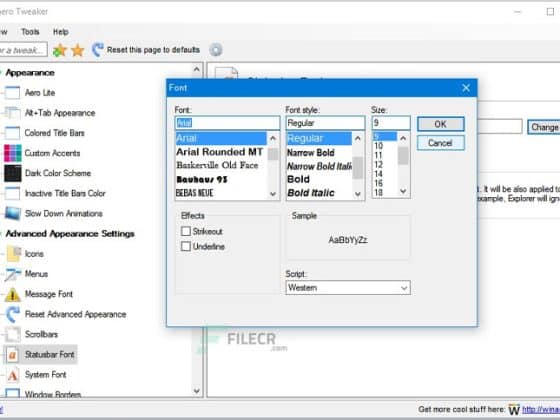
Task: Select BEBAS NEUE font
Action: click(195, 193)
